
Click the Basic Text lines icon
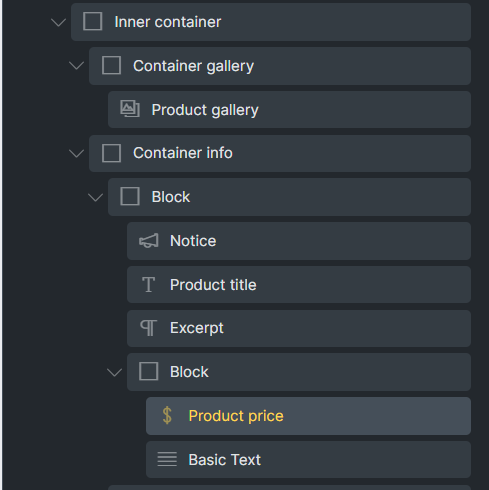(167, 459)
